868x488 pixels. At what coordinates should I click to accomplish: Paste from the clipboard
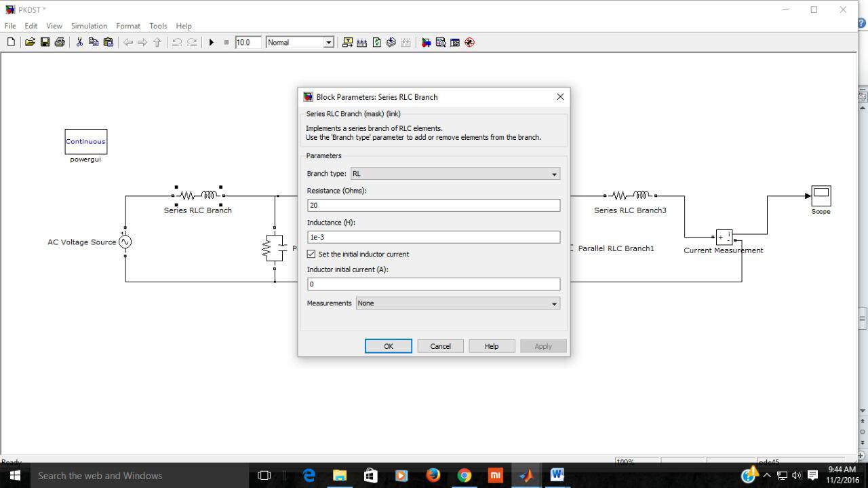pos(108,42)
